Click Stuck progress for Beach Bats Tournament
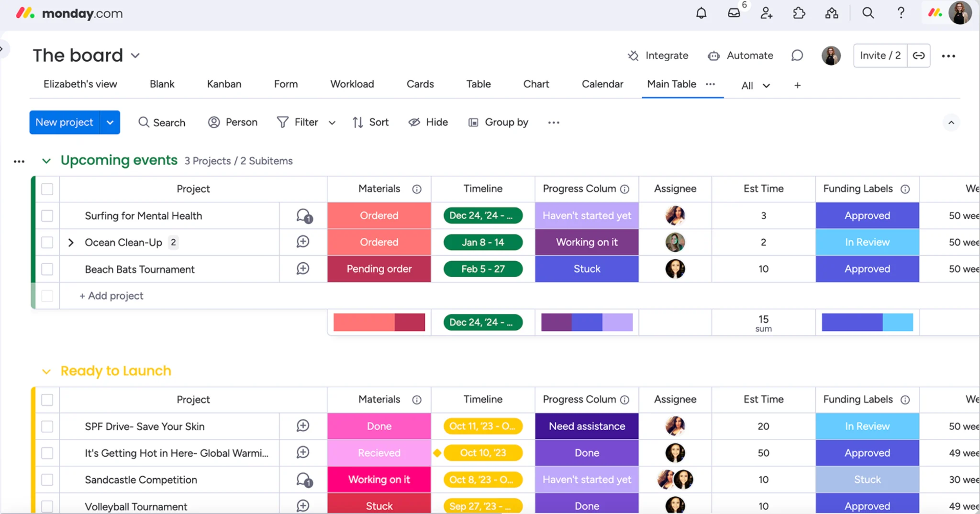Screen dimensions: 980x514 pos(587,269)
